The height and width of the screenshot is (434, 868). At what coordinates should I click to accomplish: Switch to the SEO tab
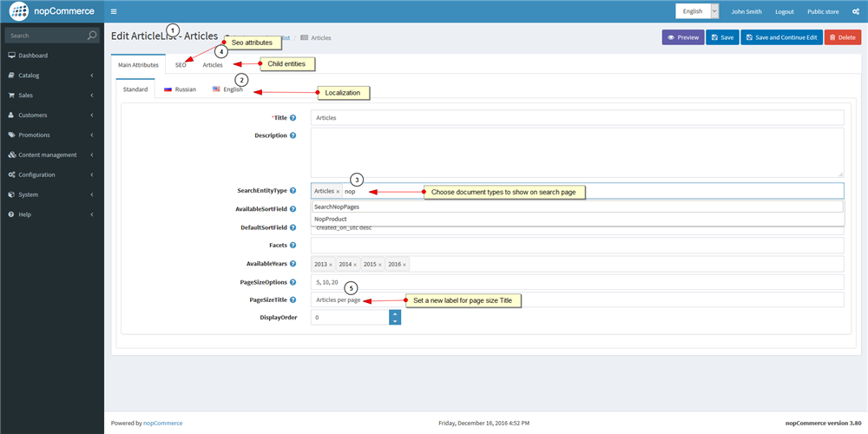point(181,65)
